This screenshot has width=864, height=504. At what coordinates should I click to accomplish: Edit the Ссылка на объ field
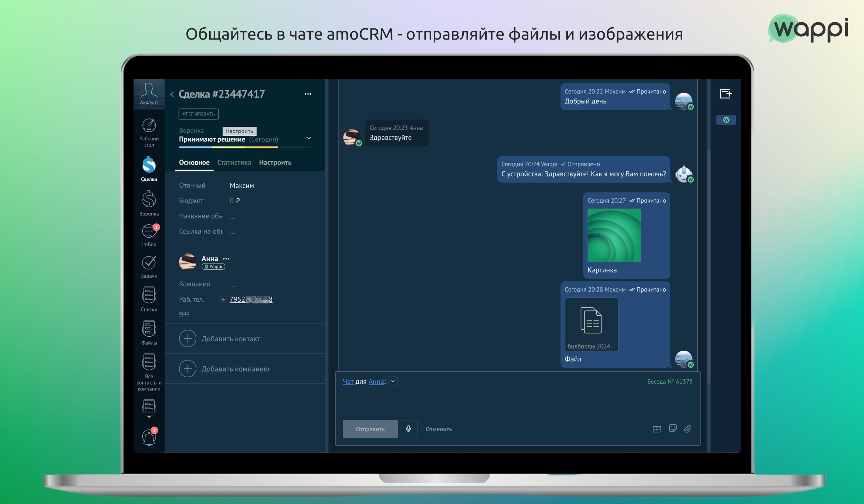(x=233, y=231)
